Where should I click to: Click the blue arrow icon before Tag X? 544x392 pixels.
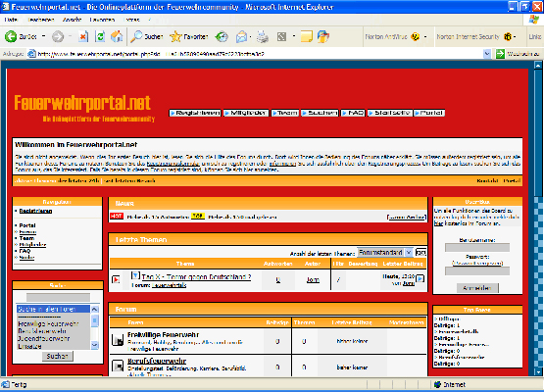coord(135,275)
